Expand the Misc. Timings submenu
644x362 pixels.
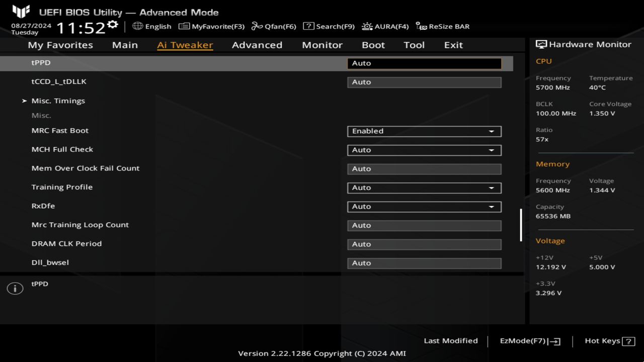[x=58, y=101]
